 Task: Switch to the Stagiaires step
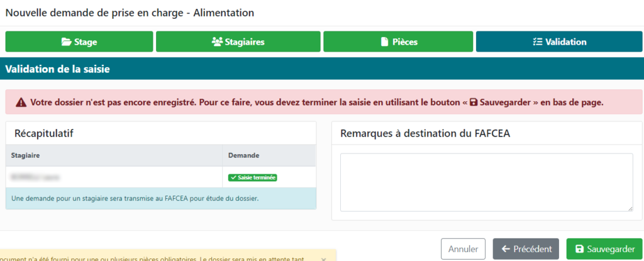(x=238, y=42)
